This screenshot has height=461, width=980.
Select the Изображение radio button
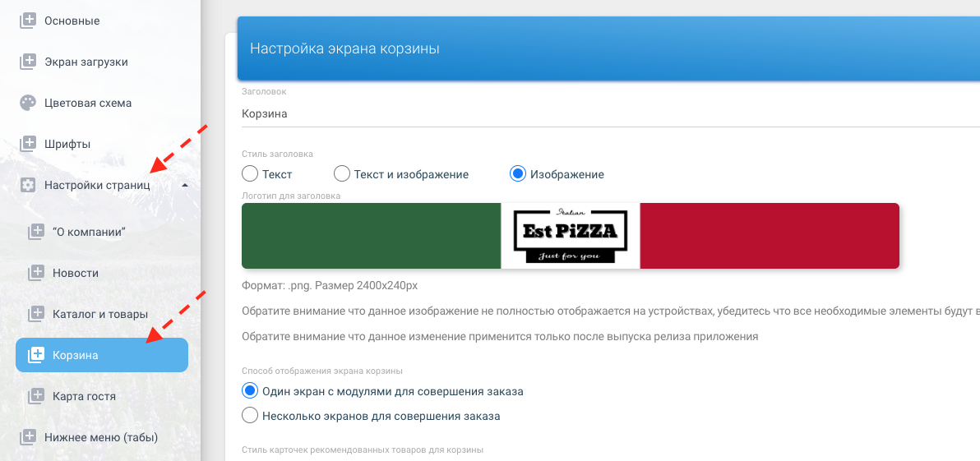click(518, 174)
